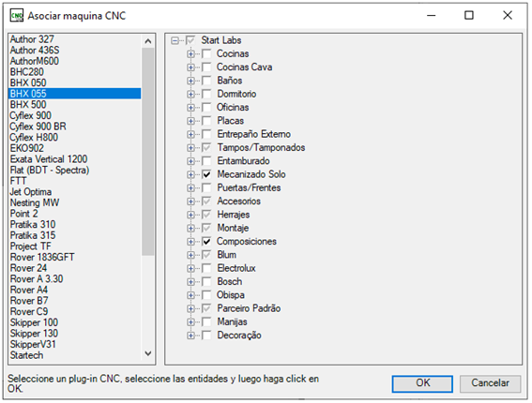
Task: Click the machine list scroll up arrow
Action: (148, 41)
